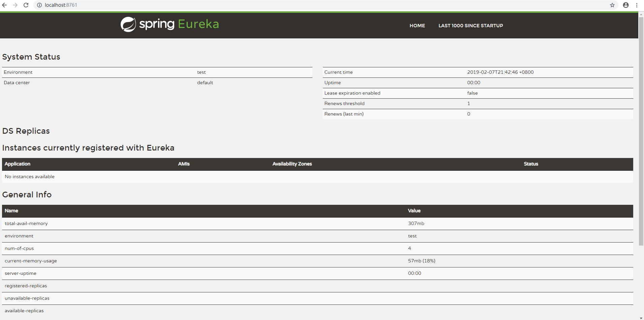Click the browser forward arrow
Viewport: 644px width, 320px height.
coord(15,5)
